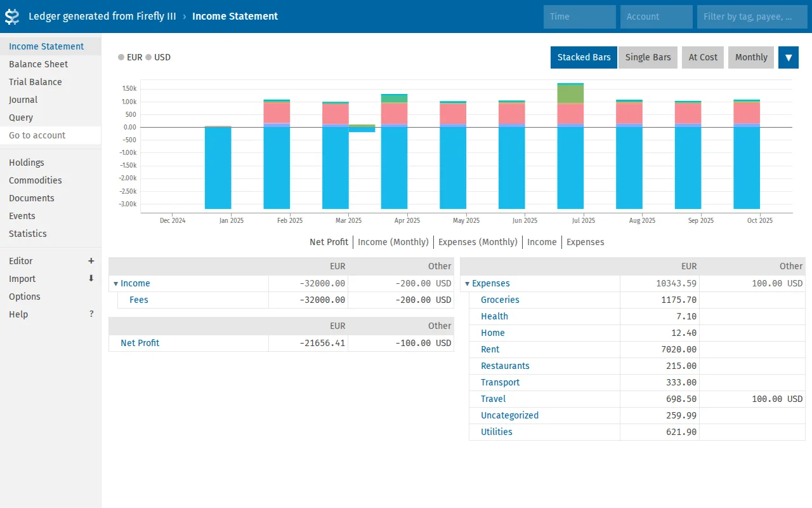Select the Income chart tab after Expenses (Monthly)

tap(542, 242)
